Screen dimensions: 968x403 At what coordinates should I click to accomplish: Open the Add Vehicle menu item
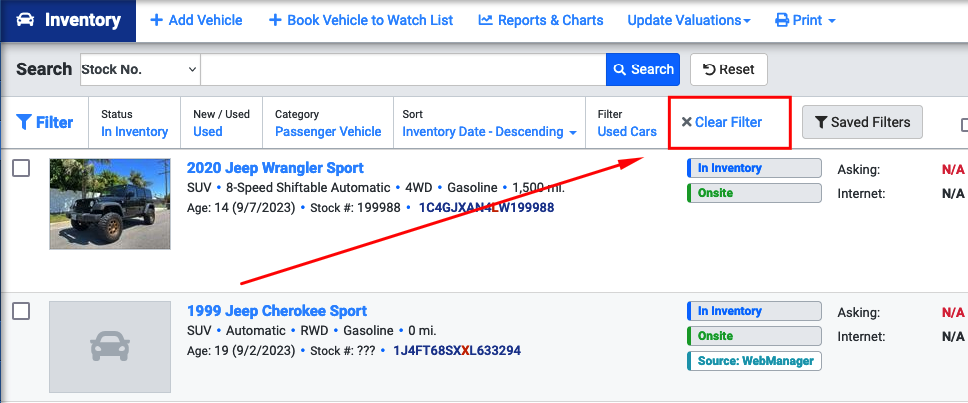coord(197,20)
